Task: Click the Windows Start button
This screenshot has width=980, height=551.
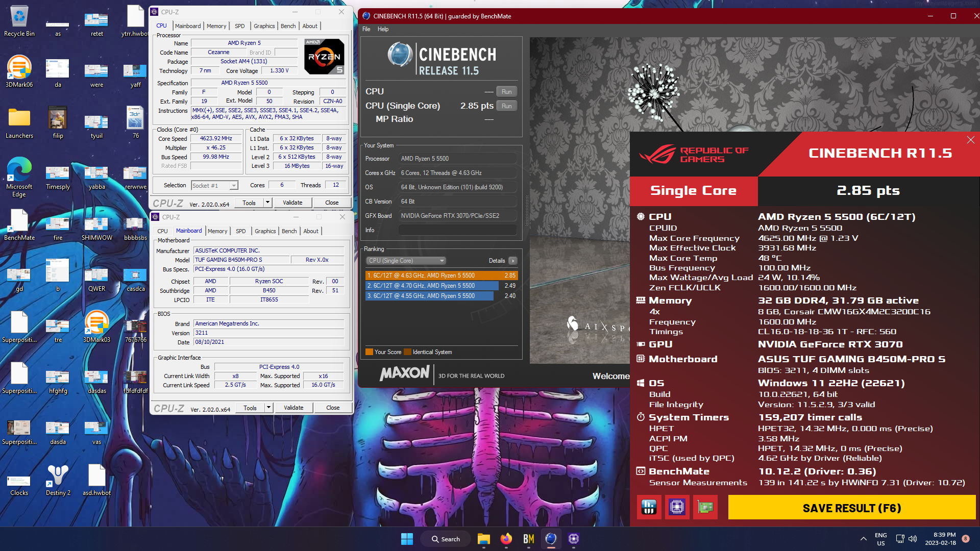Action: 407,539
